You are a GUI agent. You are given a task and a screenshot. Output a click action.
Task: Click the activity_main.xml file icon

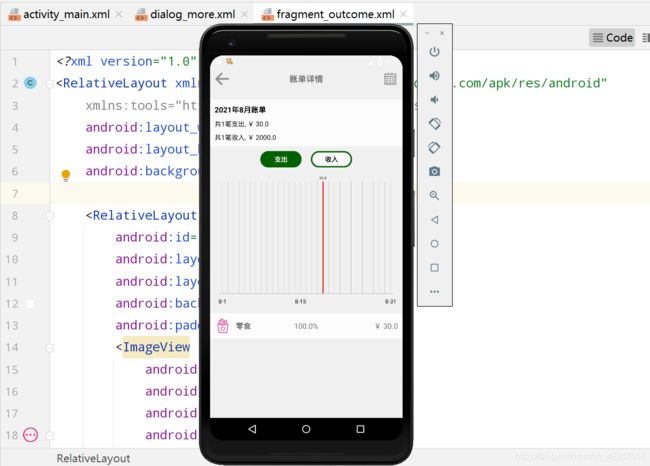click(15, 15)
